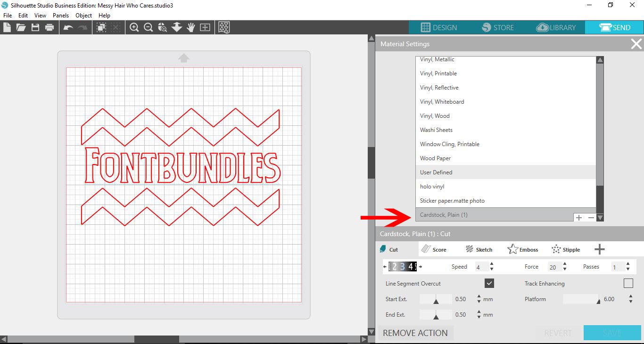Open the DESIGN tab
Viewport: 644px width, 344px height.
(x=438, y=27)
